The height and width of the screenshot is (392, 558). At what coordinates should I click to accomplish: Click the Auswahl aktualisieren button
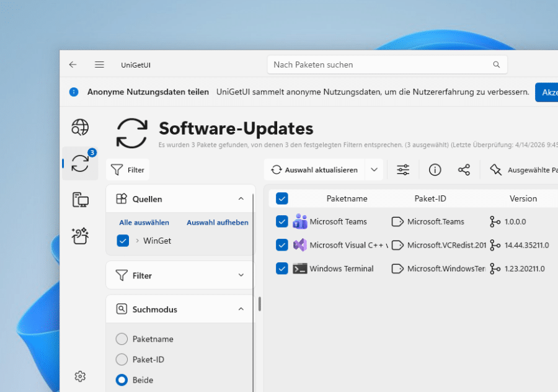(x=314, y=170)
